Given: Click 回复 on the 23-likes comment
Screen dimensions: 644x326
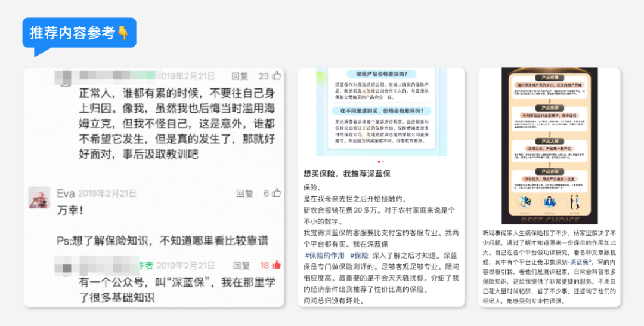Looking at the screenshot, I should point(240,76).
